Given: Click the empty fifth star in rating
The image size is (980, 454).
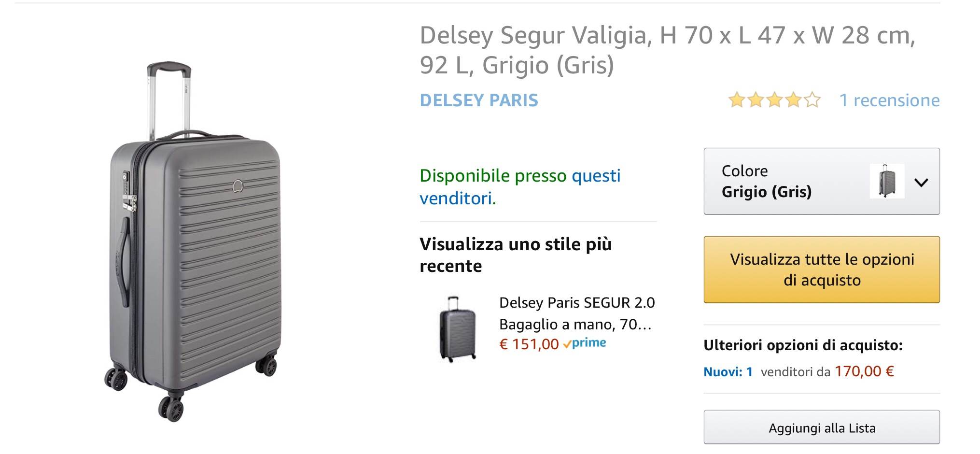Looking at the screenshot, I should [x=812, y=100].
